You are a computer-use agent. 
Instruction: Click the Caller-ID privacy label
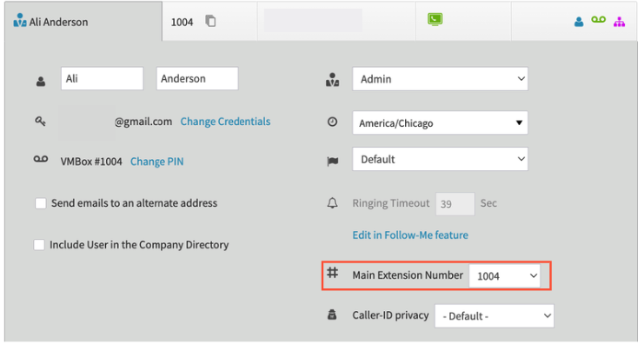390,315
